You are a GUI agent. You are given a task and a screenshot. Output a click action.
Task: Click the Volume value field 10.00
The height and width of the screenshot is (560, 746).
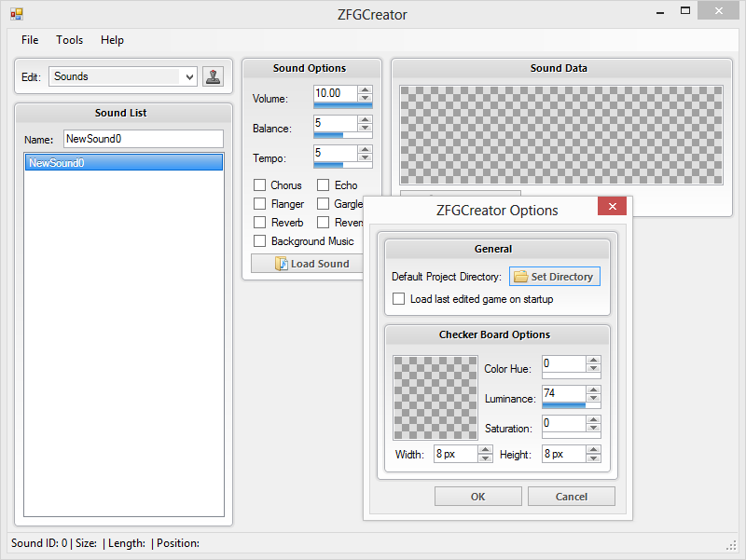pyautogui.click(x=336, y=93)
